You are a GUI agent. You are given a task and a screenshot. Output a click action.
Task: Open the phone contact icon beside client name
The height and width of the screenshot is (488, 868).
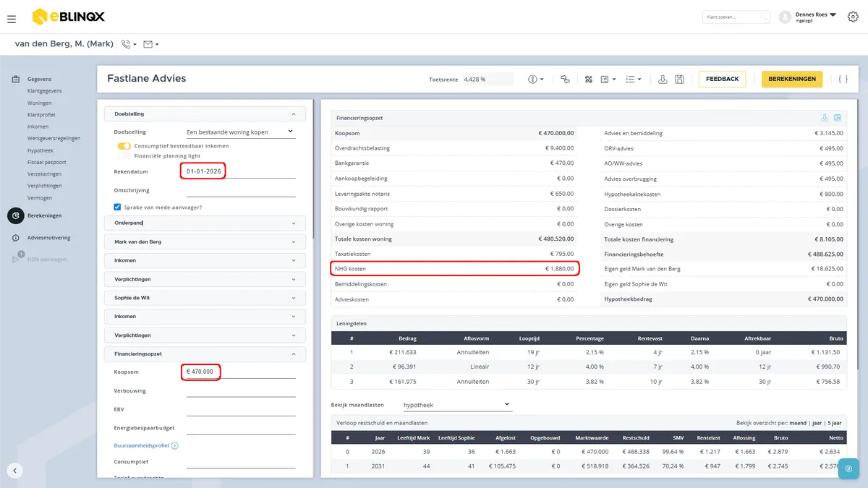coord(129,44)
